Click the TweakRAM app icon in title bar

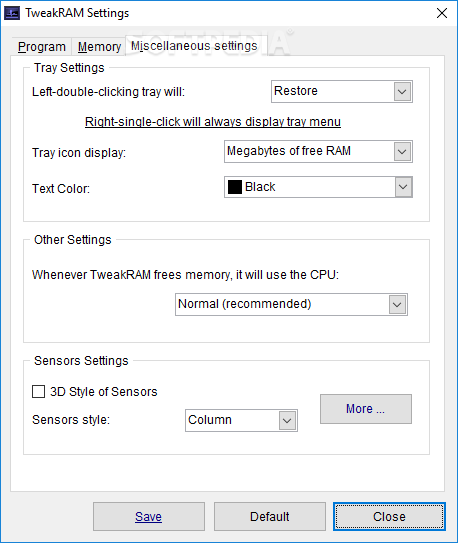coord(12,13)
